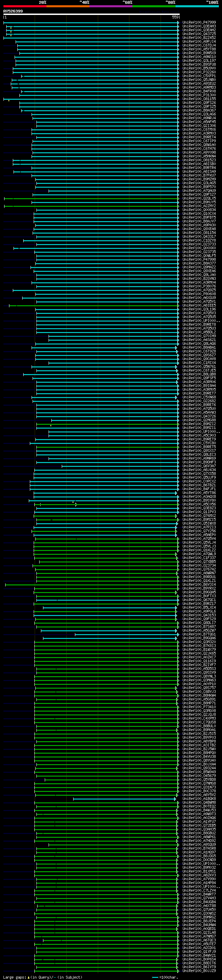
Task: Select the UniRef100_Q1IPV3 label
Action: pyautogui.click(x=199, y=512)
